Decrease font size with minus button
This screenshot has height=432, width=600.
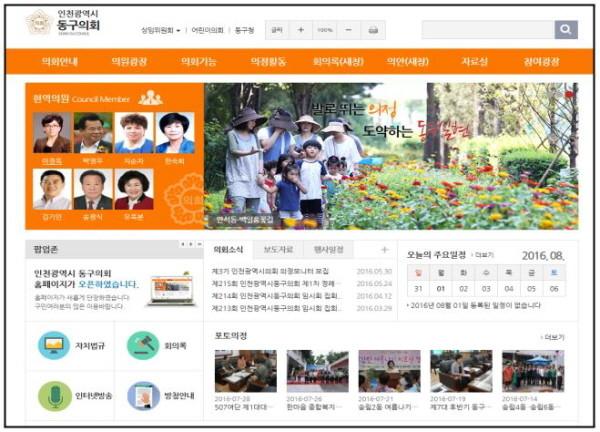tap(348, 30)
